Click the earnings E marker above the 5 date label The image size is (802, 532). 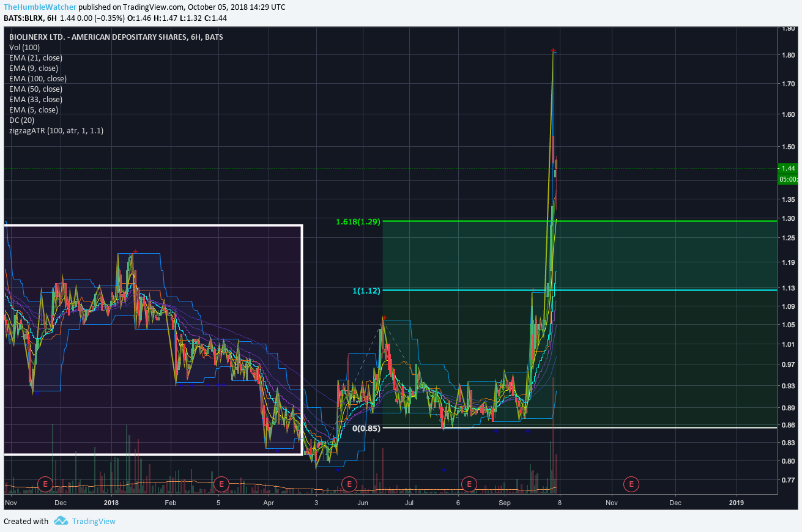pos(221,484)
